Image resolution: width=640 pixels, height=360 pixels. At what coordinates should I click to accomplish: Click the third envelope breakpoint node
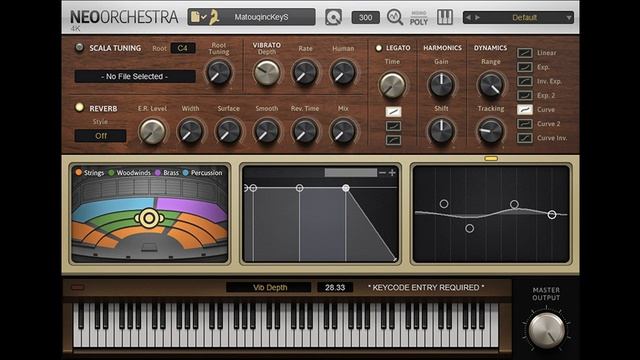pos(300,188)
